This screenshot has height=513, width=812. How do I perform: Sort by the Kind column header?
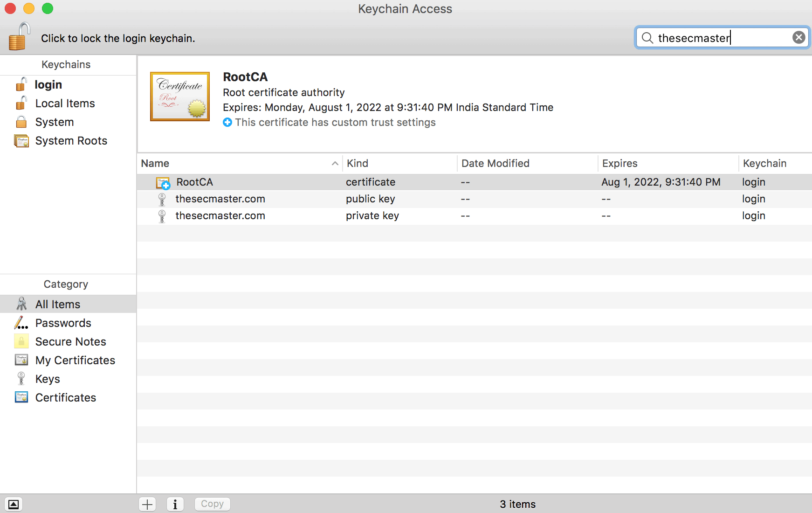click(x=400, y=163)
